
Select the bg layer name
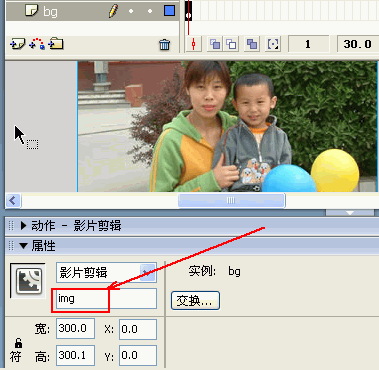(50, 12)
